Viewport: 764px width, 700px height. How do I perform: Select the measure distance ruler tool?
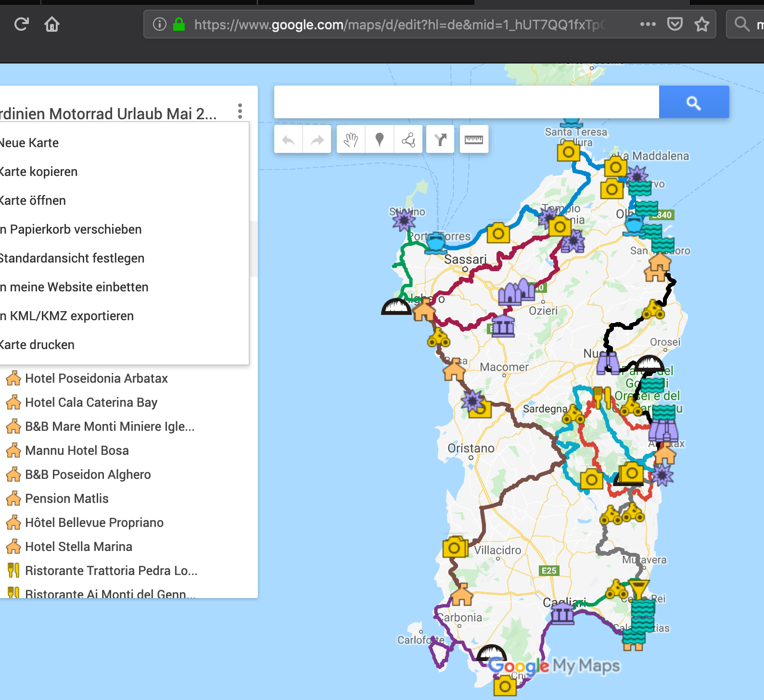474,140
